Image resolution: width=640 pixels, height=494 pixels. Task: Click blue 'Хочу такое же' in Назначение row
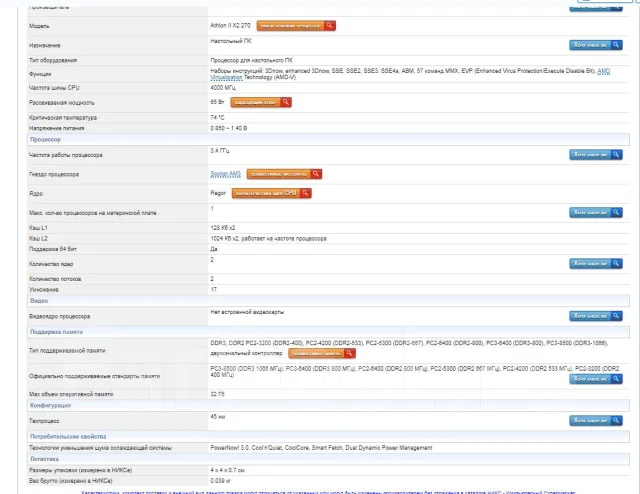coord(596,45)
